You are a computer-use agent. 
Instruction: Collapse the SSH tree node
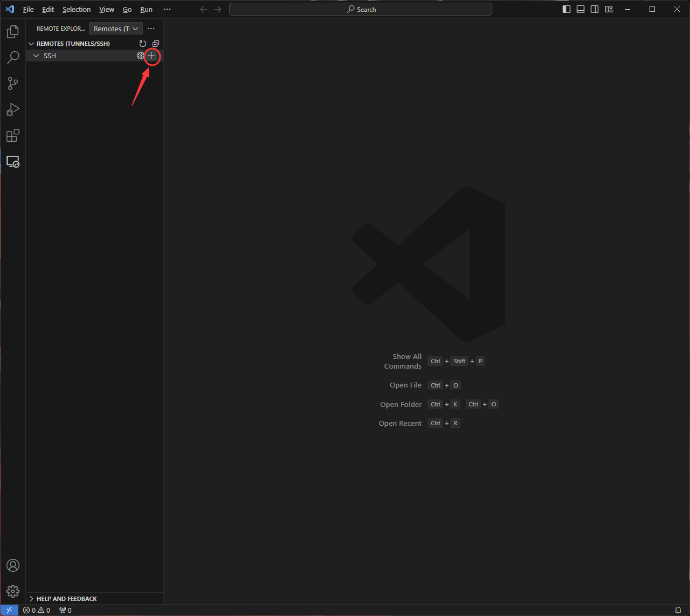(36, 56)
